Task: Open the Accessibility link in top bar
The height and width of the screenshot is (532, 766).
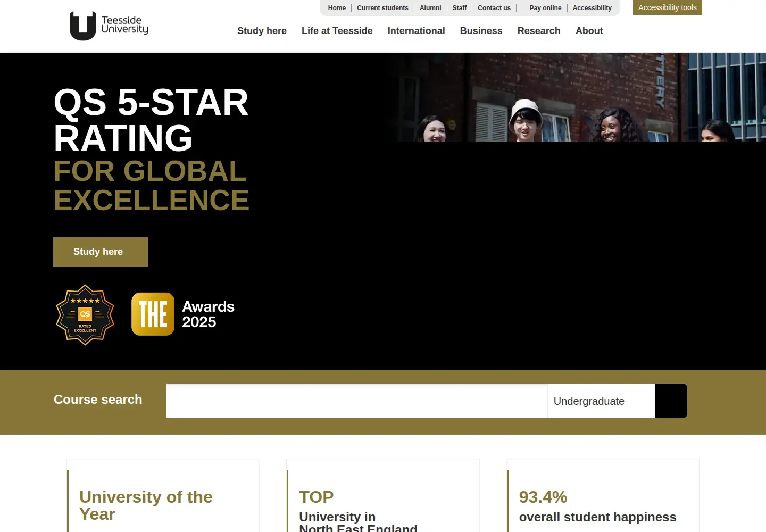Action: pos(592,8)
